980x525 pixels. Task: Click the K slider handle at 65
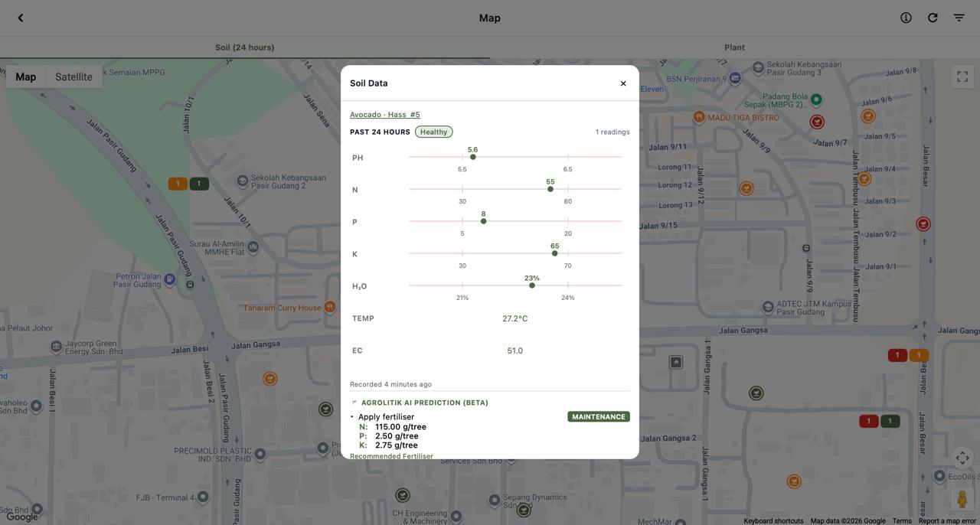coord(555,253)
